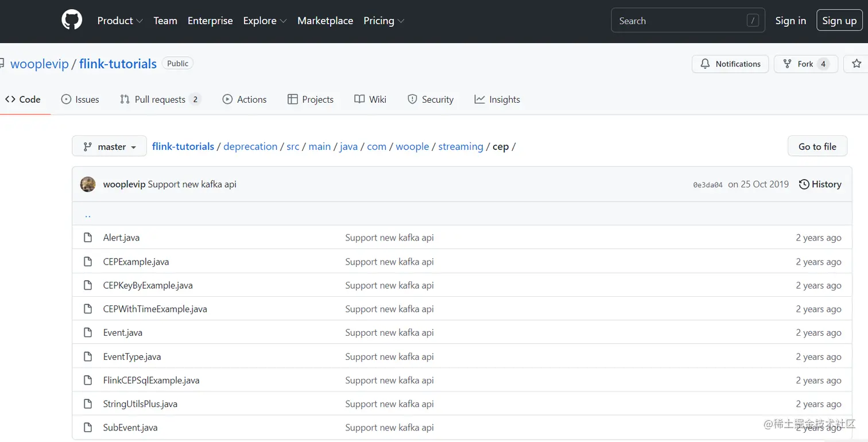The width and height of the screenshot is (868, 442).
Task: Open the flink-tutorials repository title link
Action: coord(118,64)
